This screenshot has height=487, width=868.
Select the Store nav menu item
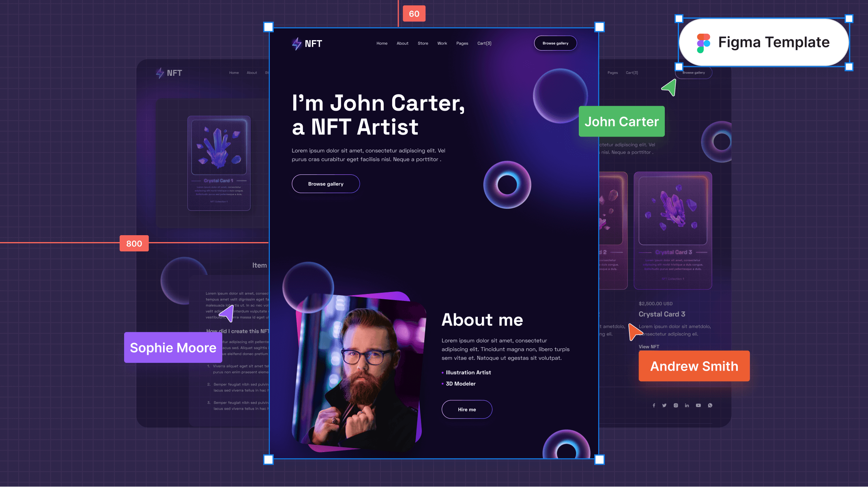click(422, 43)
